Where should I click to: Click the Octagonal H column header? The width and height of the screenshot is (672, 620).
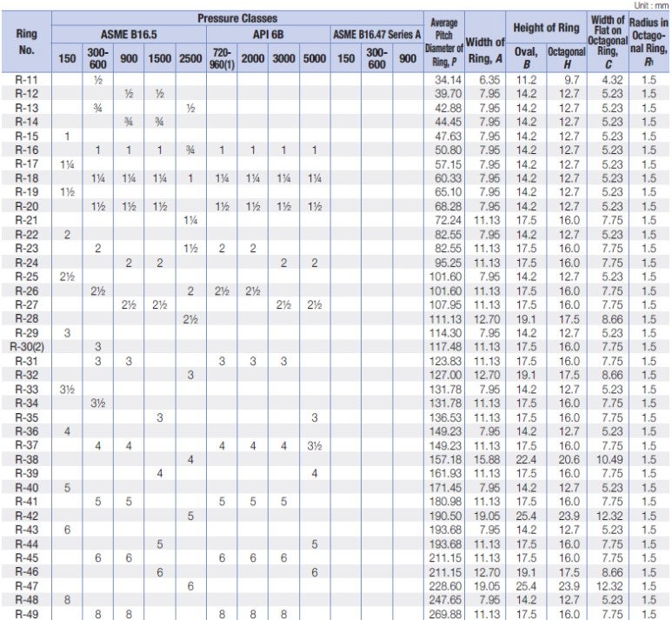pyautogui.click(x=567, y=58)
